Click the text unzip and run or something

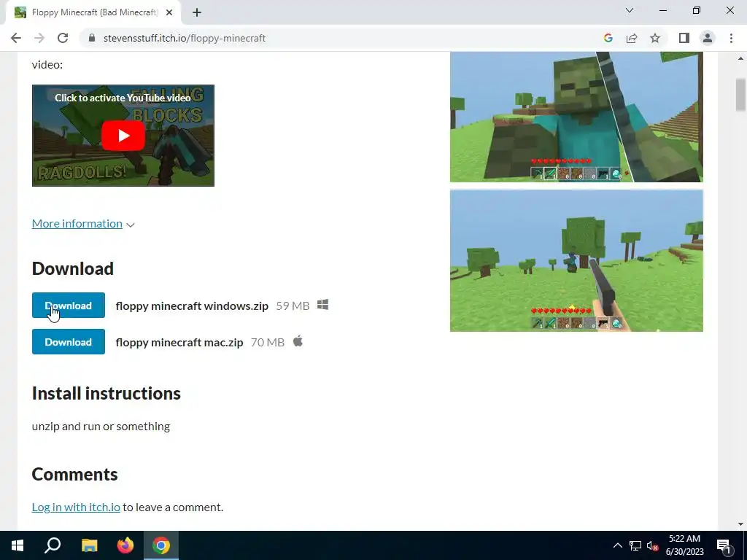pos(101,426)
